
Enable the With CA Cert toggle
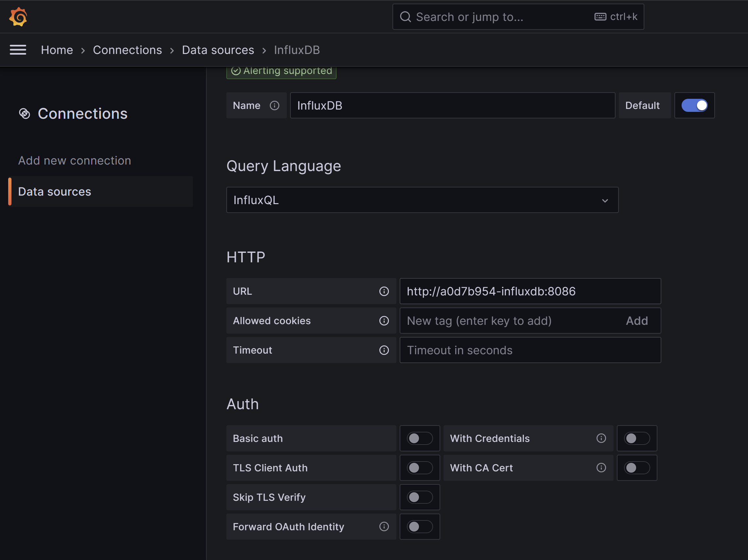coord(637,468)
